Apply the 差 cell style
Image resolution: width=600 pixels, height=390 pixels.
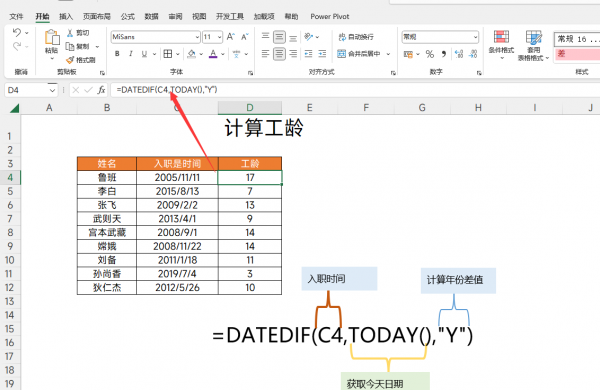click(577, 54)
